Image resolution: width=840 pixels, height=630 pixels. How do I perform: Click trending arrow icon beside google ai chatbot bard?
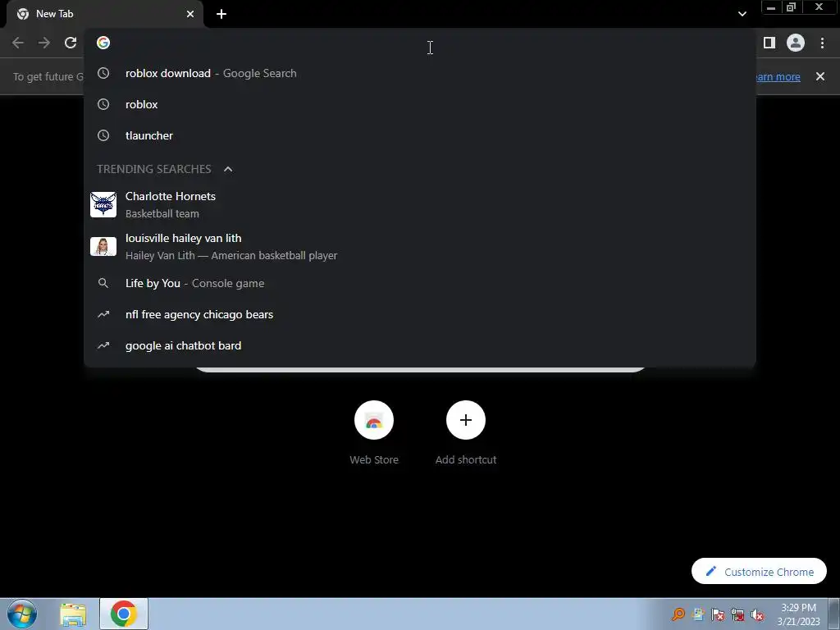[x=103, y=345]
